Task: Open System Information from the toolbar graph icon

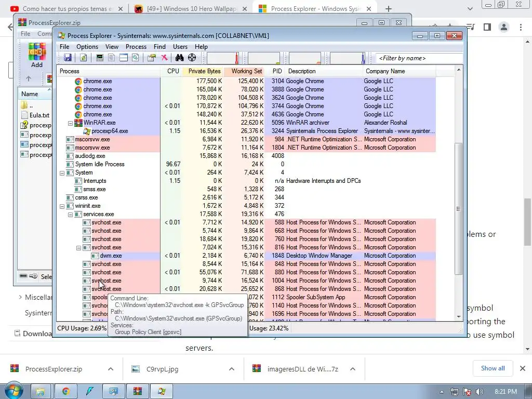Action: [x=99, y=58]
